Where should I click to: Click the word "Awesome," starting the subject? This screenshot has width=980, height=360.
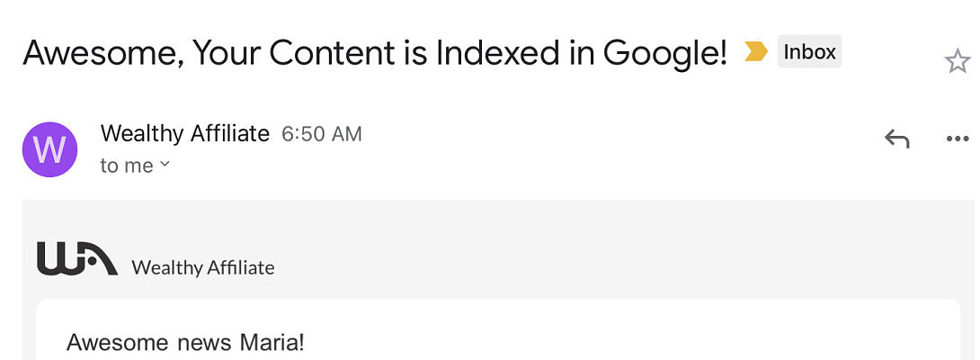(x=101, y=53)
